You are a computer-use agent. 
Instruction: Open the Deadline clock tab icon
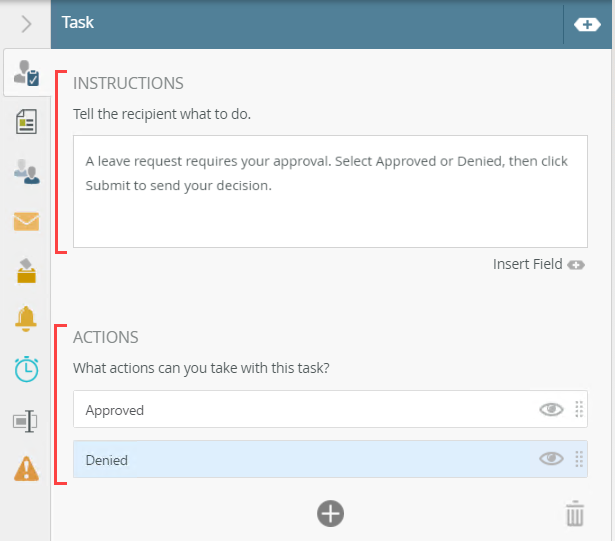(x=26, y=369)
